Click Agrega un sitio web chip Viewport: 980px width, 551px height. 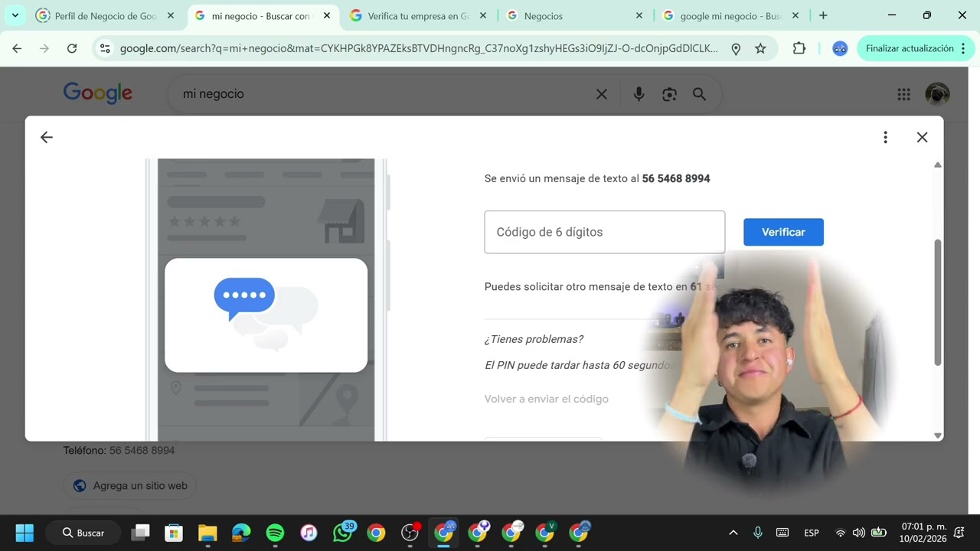(130, 485)
